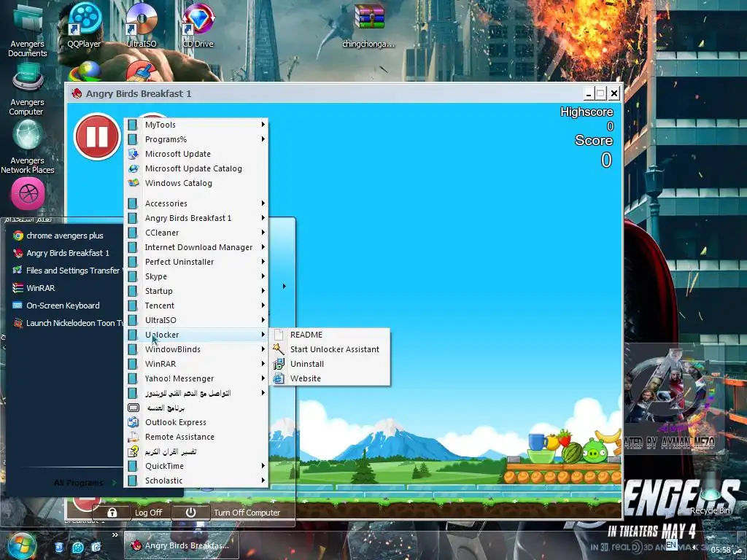
Task: Open Avengers Documents desktop icon
Action: pyautogui.click(x=27, y=31)
